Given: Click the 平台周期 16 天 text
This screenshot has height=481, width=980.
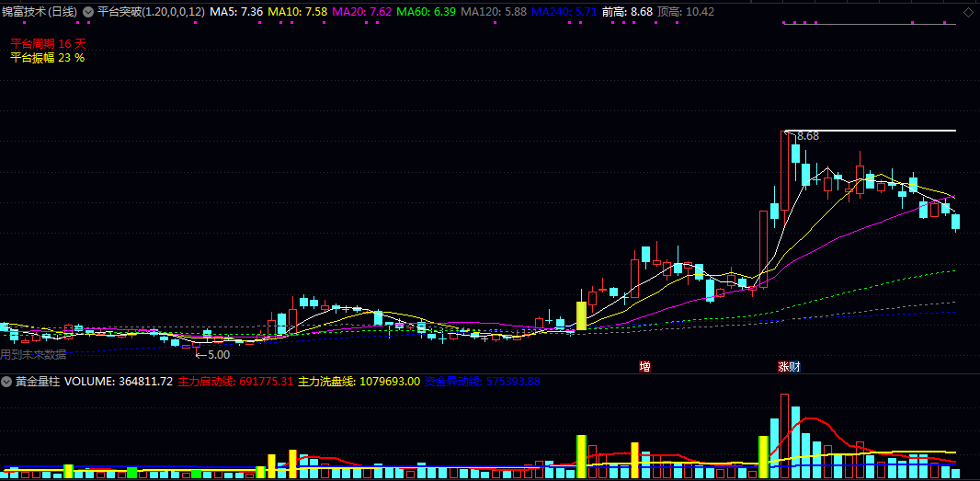Looking at the screenshot, I should 48,44.
